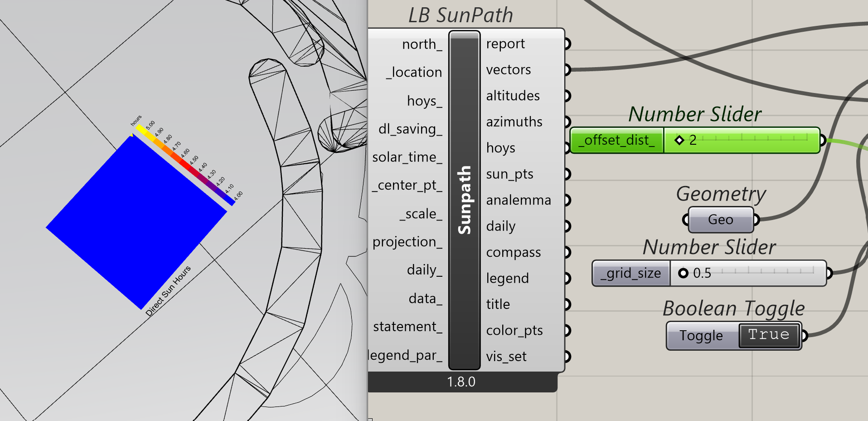Viewport: 868px width, 421px height.
Task: Select the Geo geometry parameter
Action: (x=721, y=220)
